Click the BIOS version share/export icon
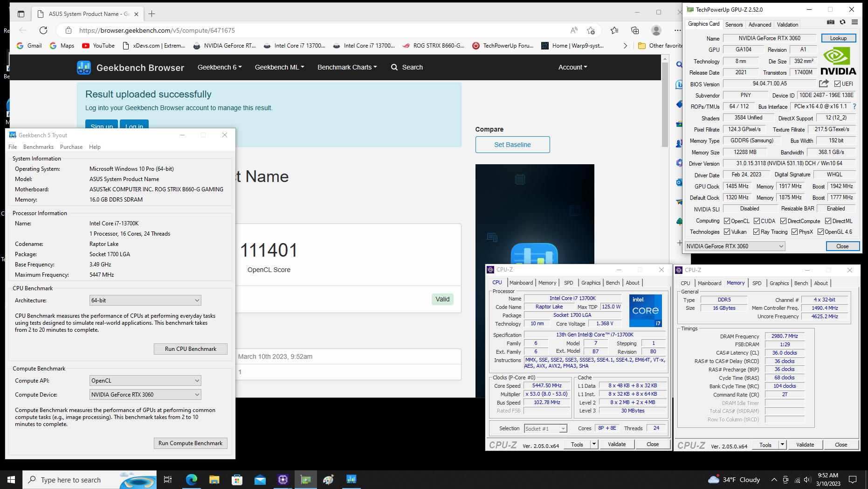The image size is (868, 489). pyautogui.click(x=824, y=84)
